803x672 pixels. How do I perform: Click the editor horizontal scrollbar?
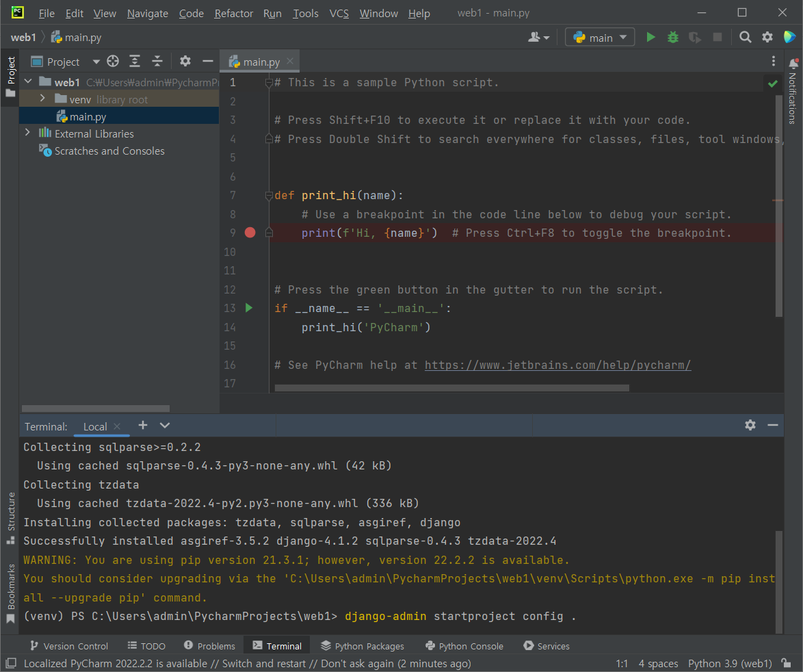click(x=451, y=388)
